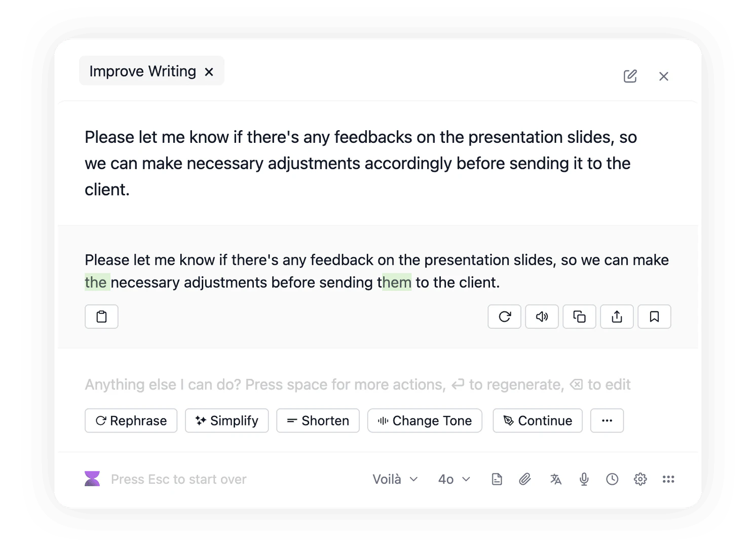Open settings with gear icon
Image resolution: width=756 pixels, height=547 pixels.
(x=640, y=479)
